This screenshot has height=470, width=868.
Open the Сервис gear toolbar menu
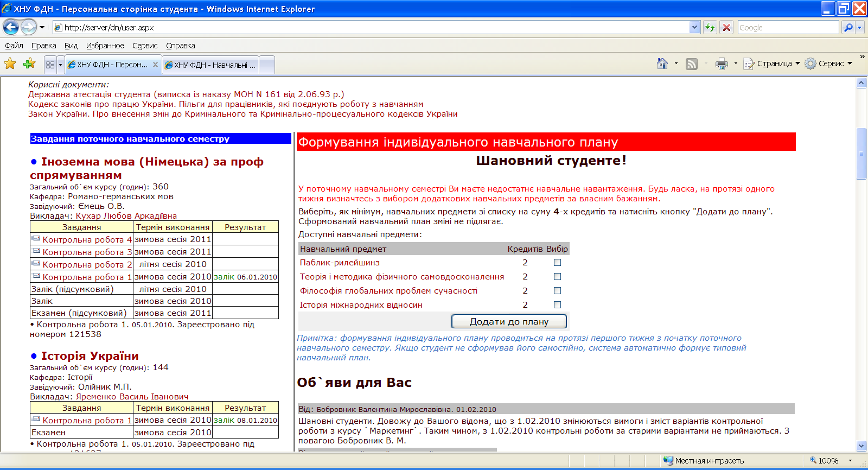point(828,63)
